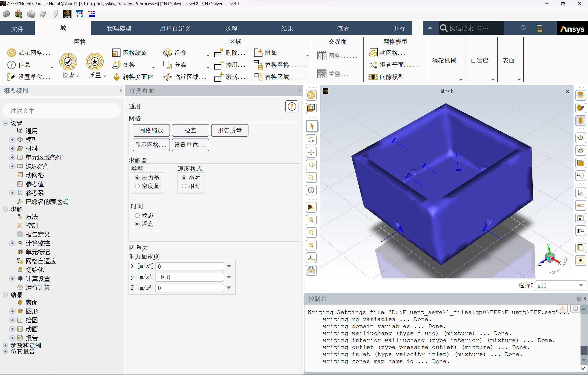The image size is (588, 375).
Task: Click the gravity X acceleration input field
Action: 189,267
